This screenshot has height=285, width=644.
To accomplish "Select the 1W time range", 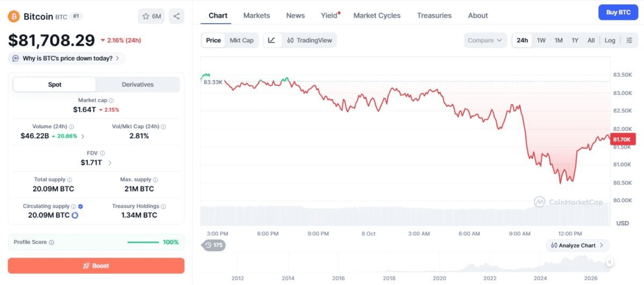I will (541, 40).
